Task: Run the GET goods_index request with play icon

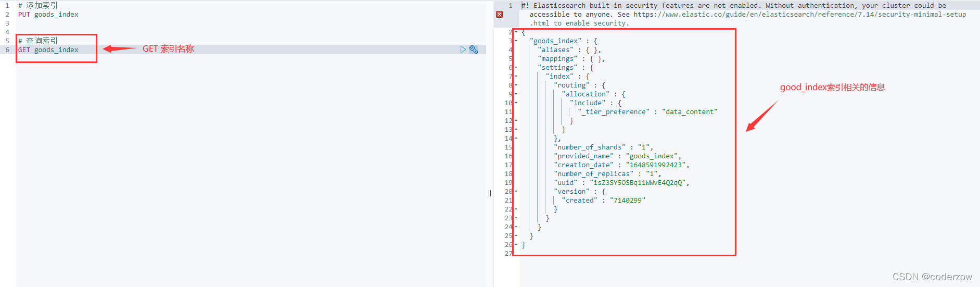Action: pyautogui.click(x=463, y=49)
